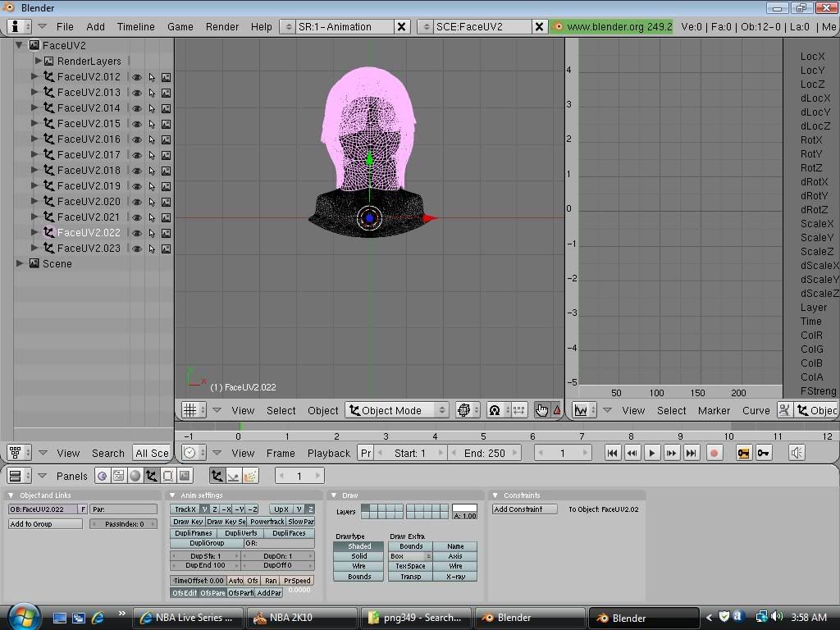This screenshot has width=840, height=630.
Task: Click the All Scenes outliner display button
Action: point(152,453)
